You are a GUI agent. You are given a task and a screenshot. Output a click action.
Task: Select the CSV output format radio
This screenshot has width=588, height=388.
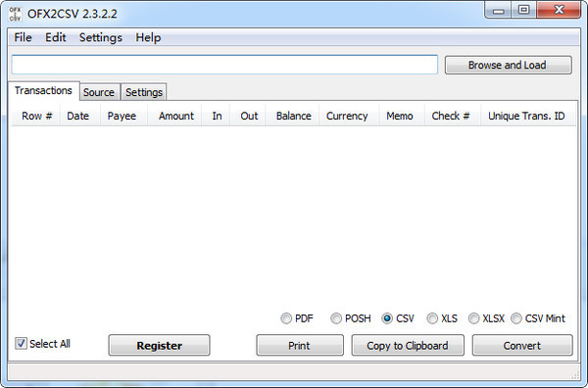coord(387,318)
